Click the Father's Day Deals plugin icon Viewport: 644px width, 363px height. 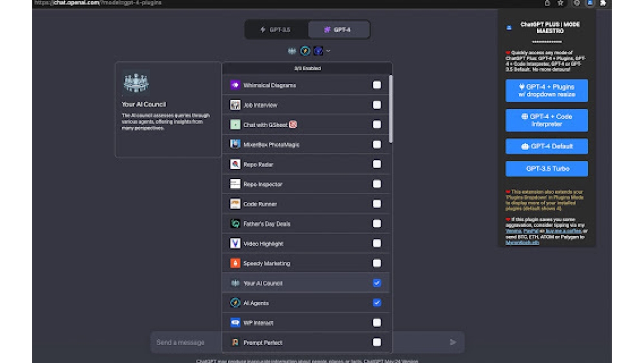[235, 224]
